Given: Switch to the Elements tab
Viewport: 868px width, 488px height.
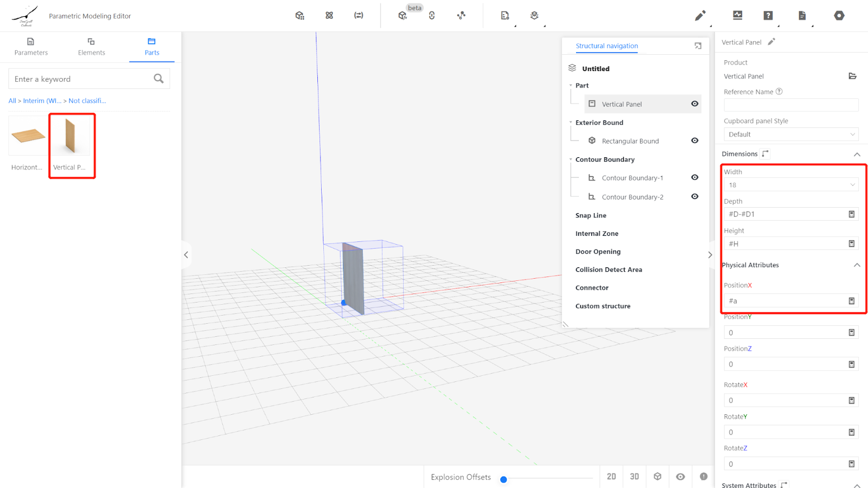Looking at the screenshot, I should pos(91,47).
